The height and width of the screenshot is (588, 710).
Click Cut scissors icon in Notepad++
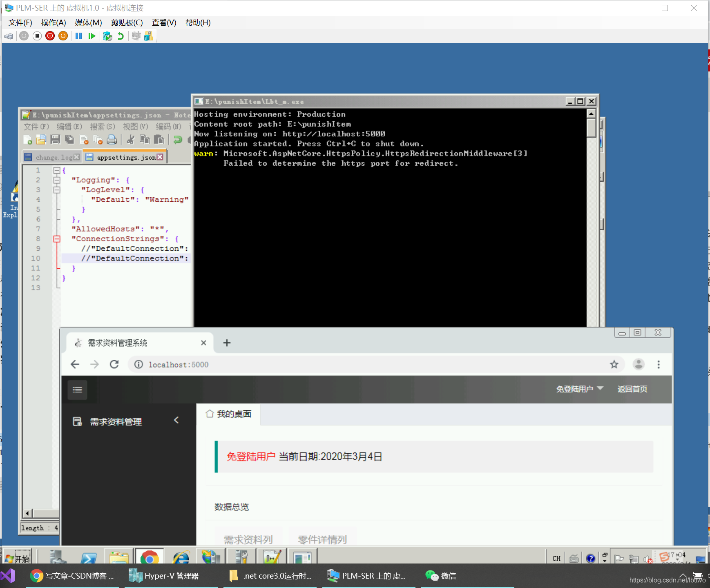click(x=131, y=140)
